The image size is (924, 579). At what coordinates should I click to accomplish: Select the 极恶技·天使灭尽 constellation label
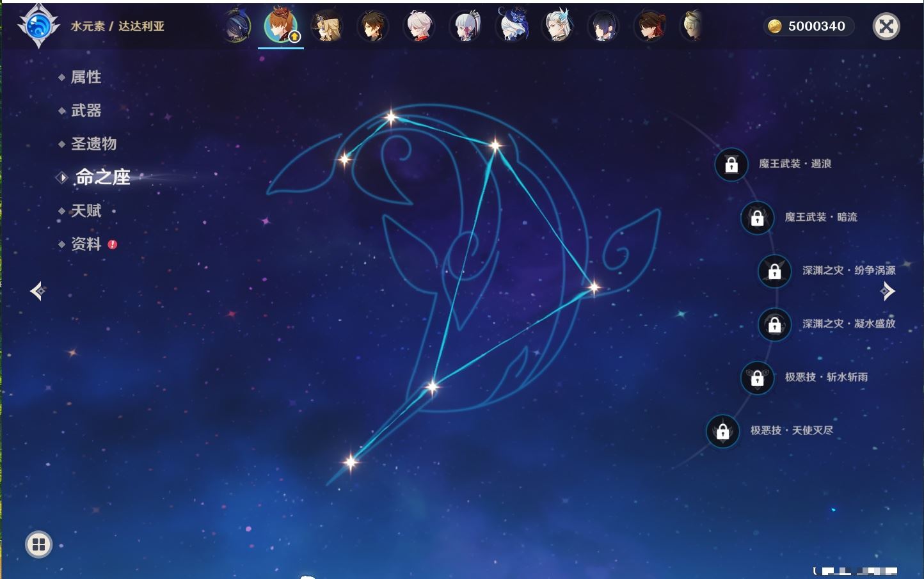click(x=792, y=430)
